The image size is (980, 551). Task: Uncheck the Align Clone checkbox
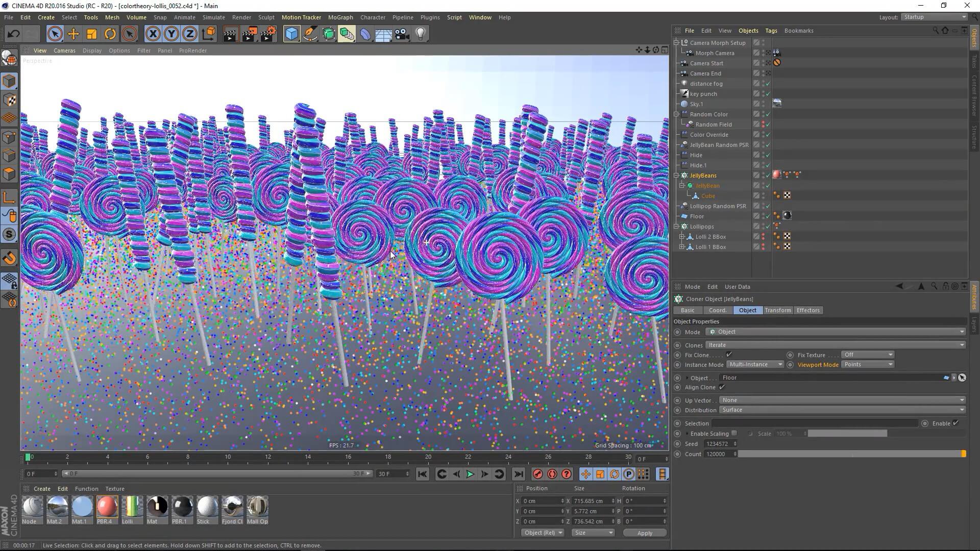coord(722,387)
